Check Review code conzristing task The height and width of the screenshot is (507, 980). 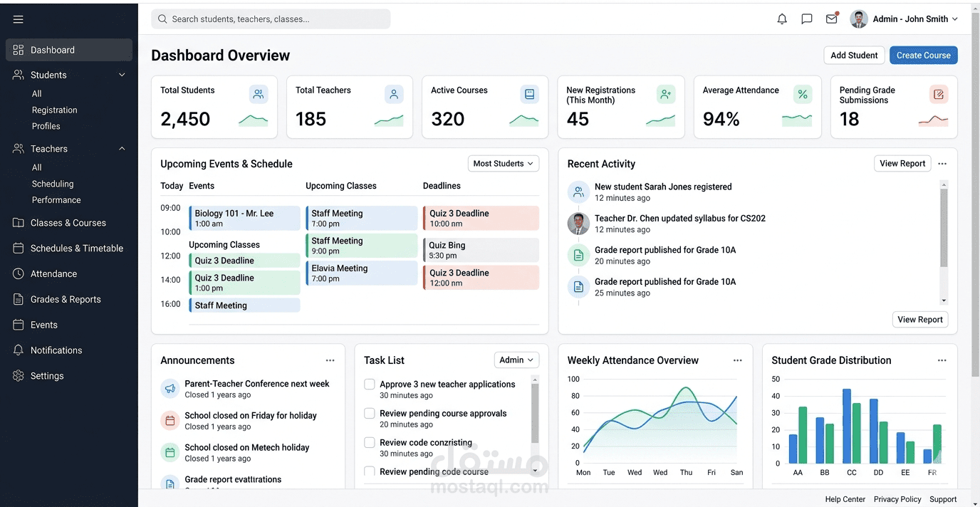(370, 443)
